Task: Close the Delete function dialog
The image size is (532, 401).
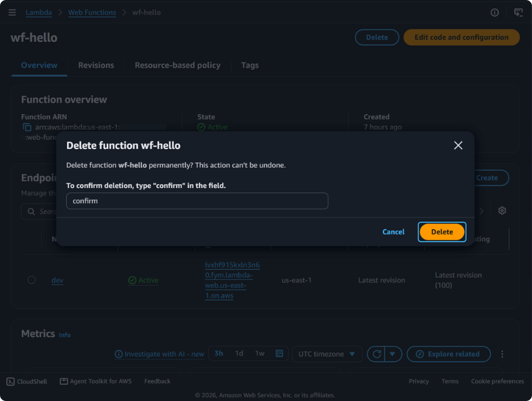Action: coord(458,145)
